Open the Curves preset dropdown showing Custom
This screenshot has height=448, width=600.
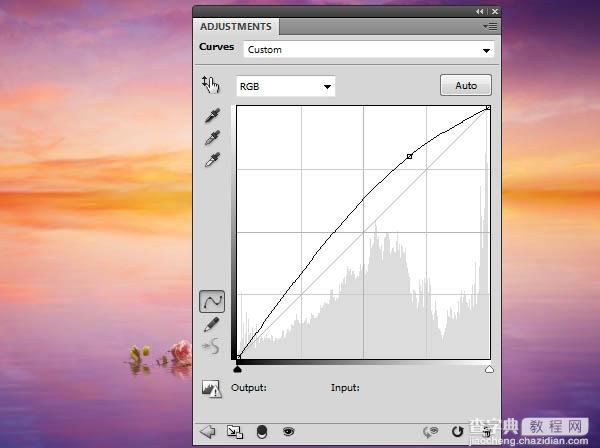(x=368, y=50)
